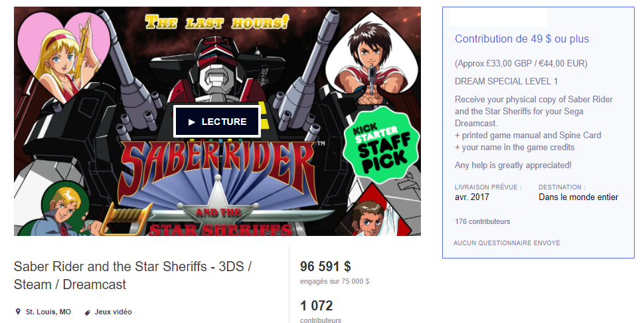Viewport: 644px width, 323px height.
Task: Click the project title Saber Rider and the Star Sheriffs
Action: 133,275
